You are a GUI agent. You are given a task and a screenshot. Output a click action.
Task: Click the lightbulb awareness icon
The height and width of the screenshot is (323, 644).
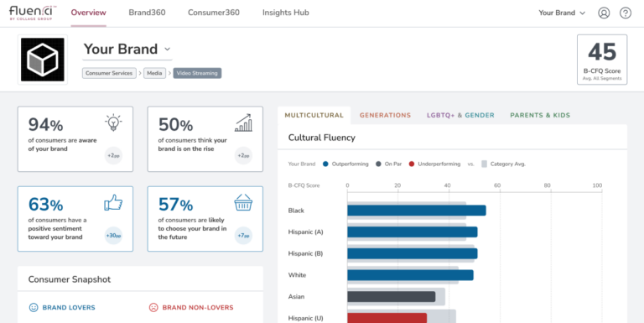click(113, 122)
